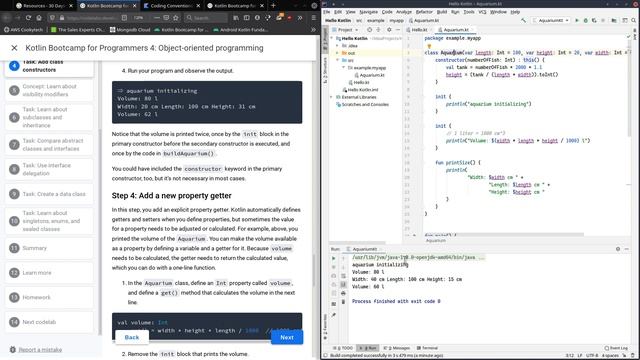This screenshot has width=640, height=360.
Task: Pin the Run tab
Action: point(333,315)
